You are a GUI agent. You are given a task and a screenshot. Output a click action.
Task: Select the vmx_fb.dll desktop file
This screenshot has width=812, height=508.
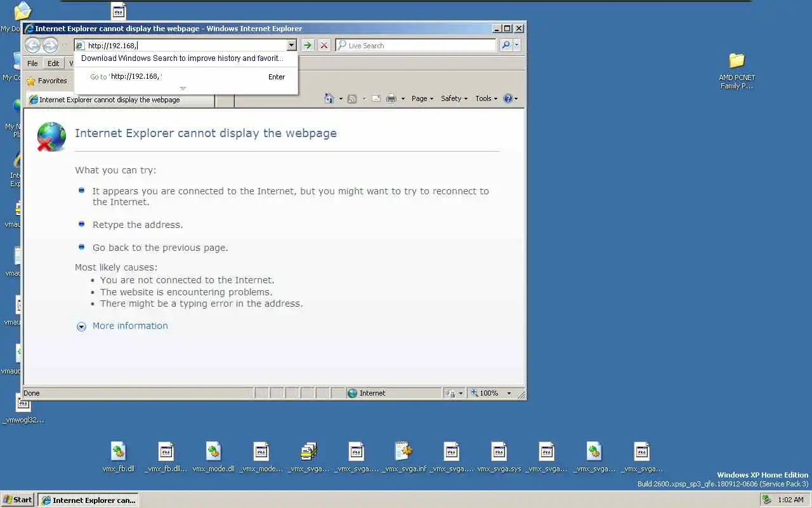[x=119, y=457]
